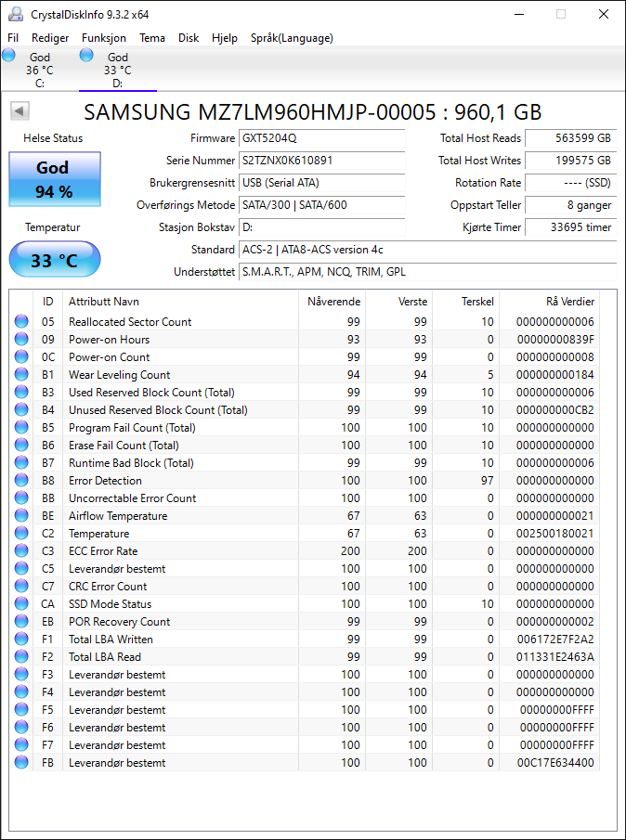The height and width of the screenshot is (840, 626).
Task: Click the God 94 % health status button
Action: tap(55, 179)
